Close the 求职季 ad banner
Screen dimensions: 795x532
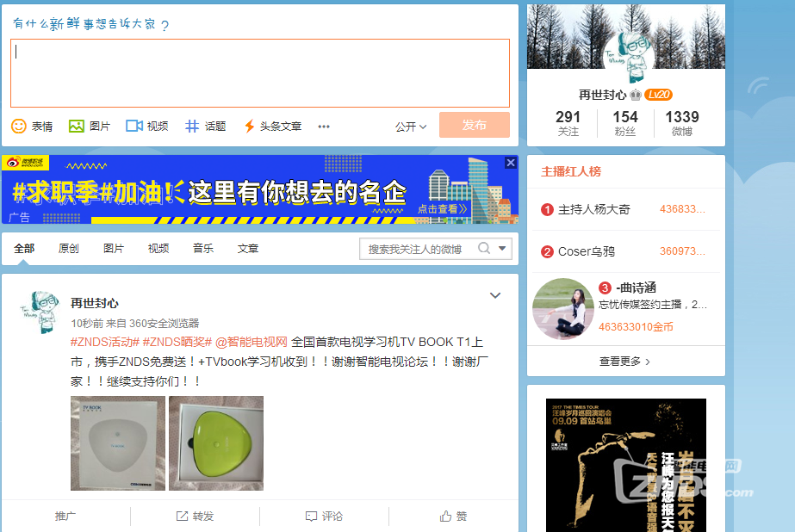pos(511,163)
